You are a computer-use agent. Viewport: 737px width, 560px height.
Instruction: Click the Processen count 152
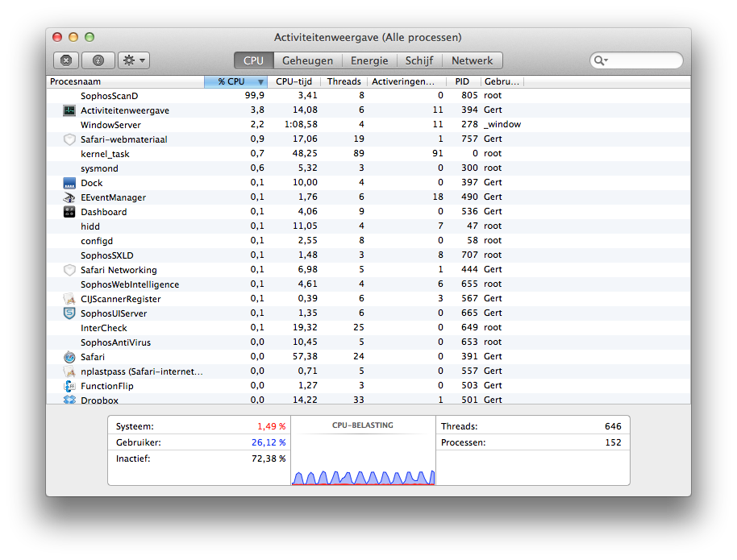tap(613, 442)
